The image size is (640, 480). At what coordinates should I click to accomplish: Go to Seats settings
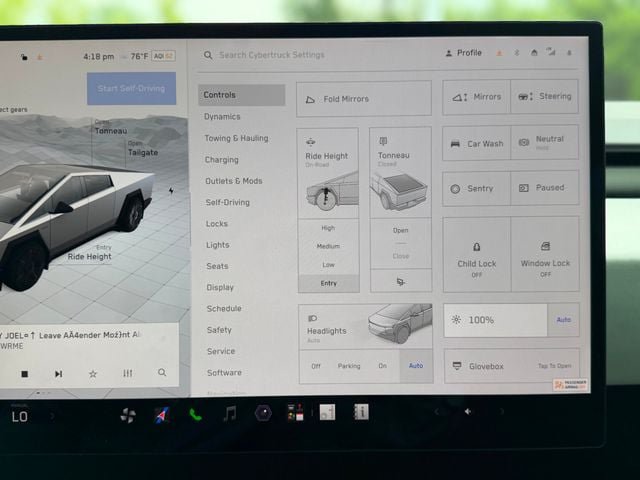click(217, 266)
